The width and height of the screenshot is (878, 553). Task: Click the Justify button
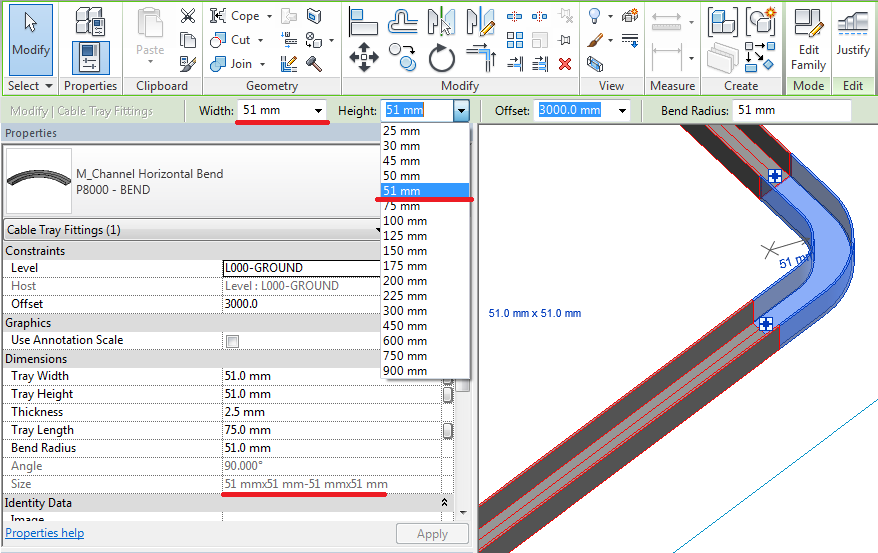click(853, 34)
